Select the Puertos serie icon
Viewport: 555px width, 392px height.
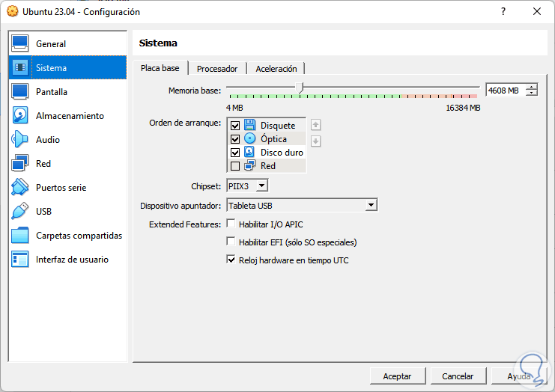click(x=20, y=188)
